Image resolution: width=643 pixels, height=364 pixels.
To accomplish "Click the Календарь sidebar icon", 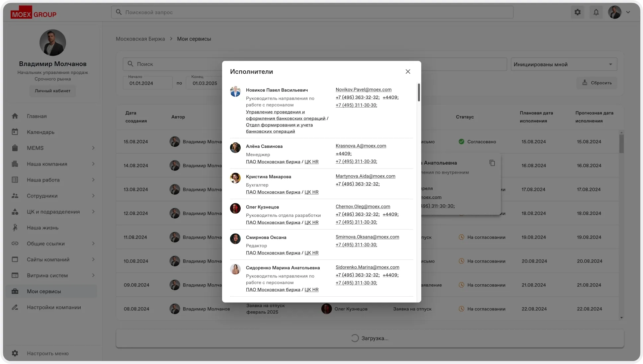I will click(x=15, y=132).
